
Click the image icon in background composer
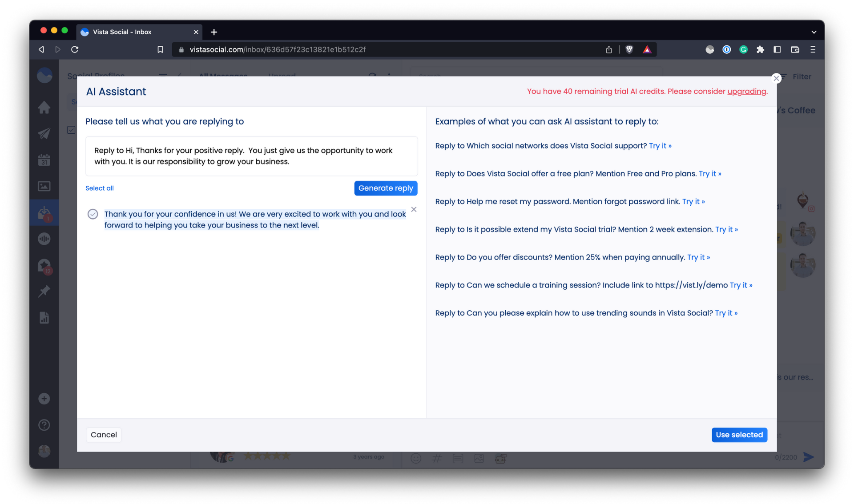[479, 458]
